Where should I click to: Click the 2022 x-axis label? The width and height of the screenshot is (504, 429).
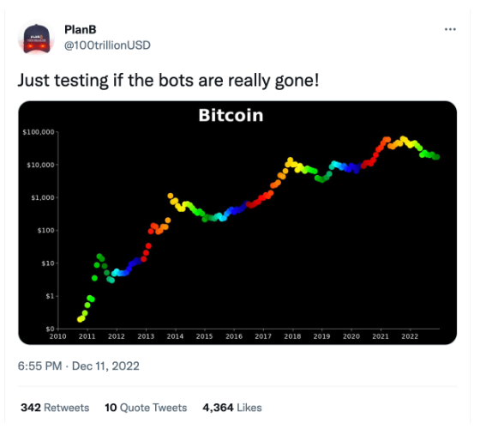click(x=410, y=336)
